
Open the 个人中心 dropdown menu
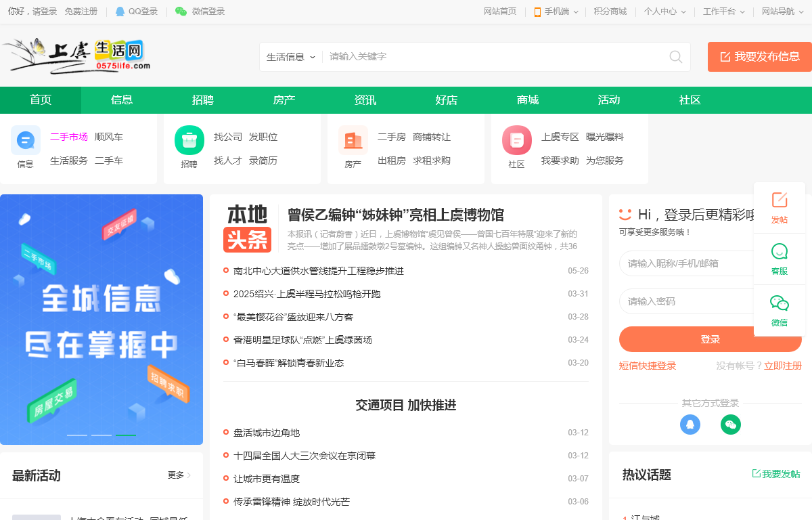[x=664, y=12]
